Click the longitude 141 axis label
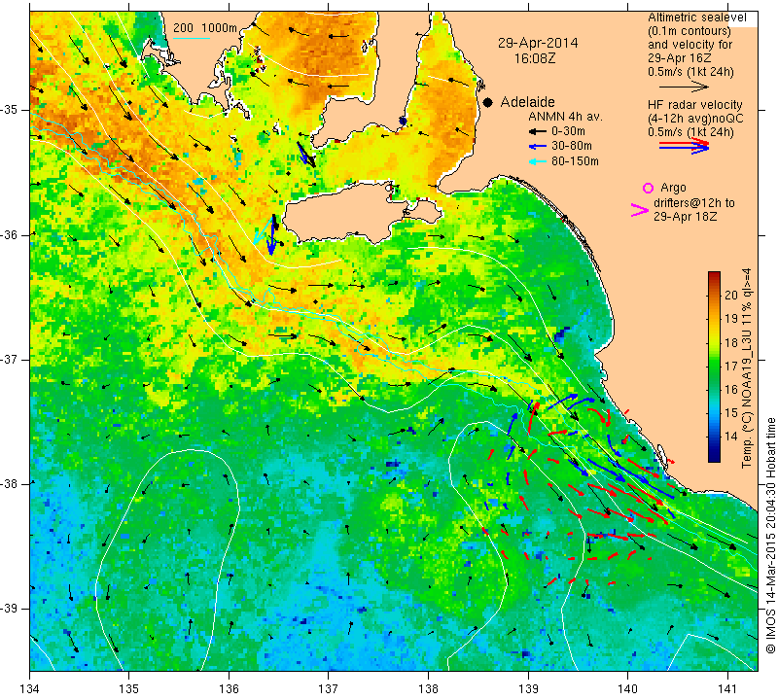This screenshot has height=700, width=778. coord(727,689)
